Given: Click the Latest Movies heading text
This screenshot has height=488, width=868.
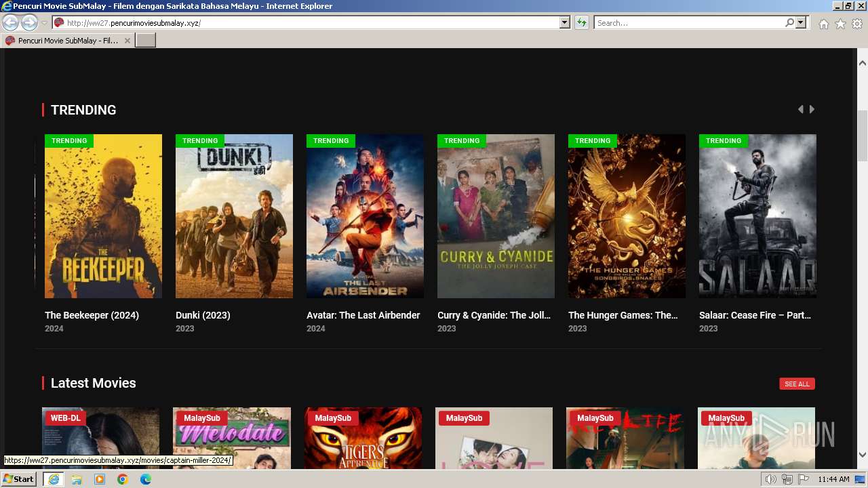Looking at the screenshot, I should pyautogui.click(x=94, y=383).
